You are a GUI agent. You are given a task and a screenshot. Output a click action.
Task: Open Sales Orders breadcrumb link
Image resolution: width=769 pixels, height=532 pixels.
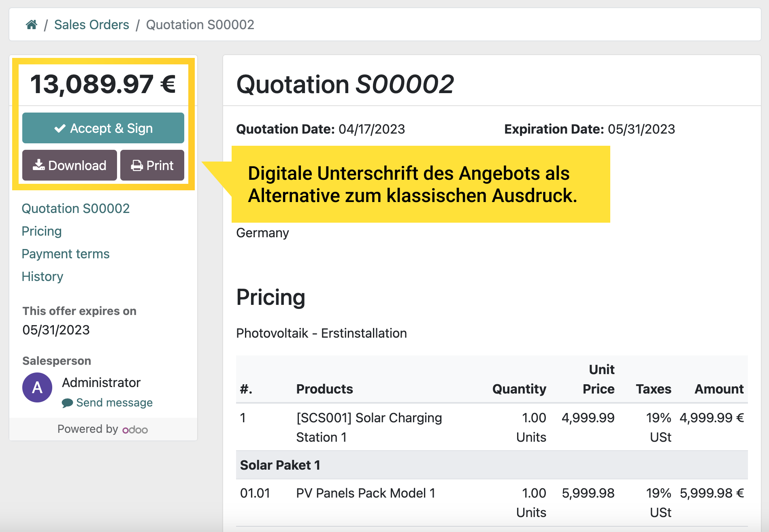coord(92,25)
